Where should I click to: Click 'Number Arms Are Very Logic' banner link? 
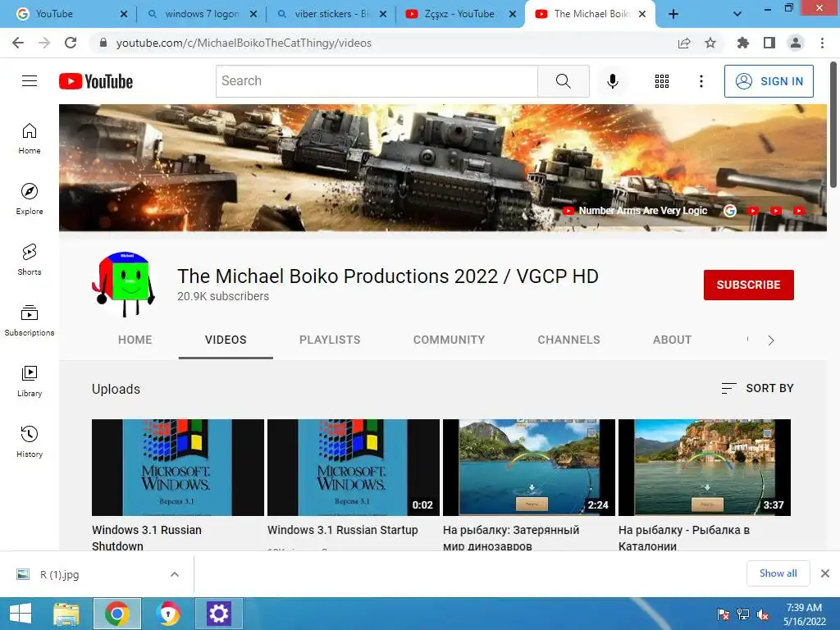coord(642,211)
